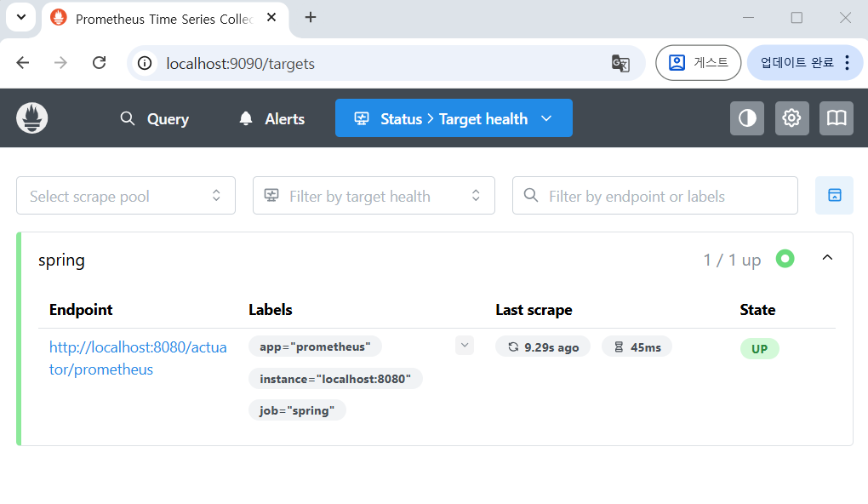Focus the Filter by endpoint or labels field
Image resolution: width=868 pixels, height=504 pixels.
pos(655,196)
